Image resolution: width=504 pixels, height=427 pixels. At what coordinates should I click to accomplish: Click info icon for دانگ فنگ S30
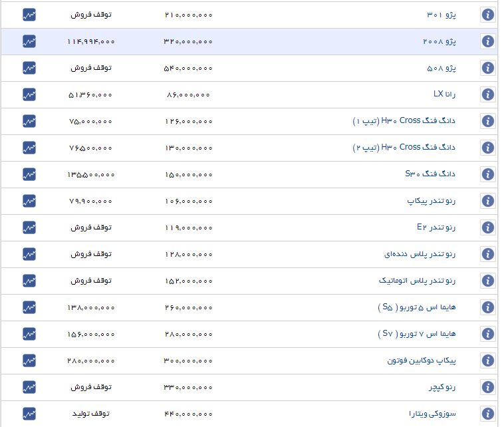click(x=488, y=174)
